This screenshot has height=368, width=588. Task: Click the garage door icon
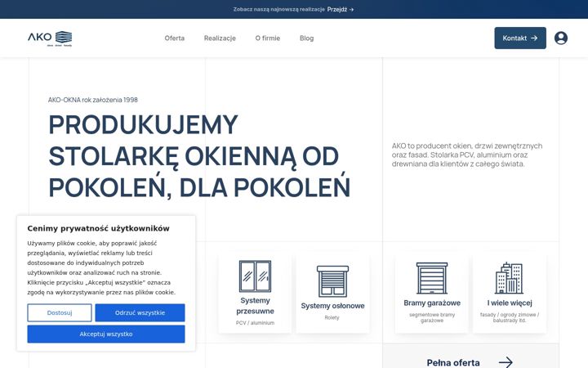pyautogui.click(x=432, y=278)
